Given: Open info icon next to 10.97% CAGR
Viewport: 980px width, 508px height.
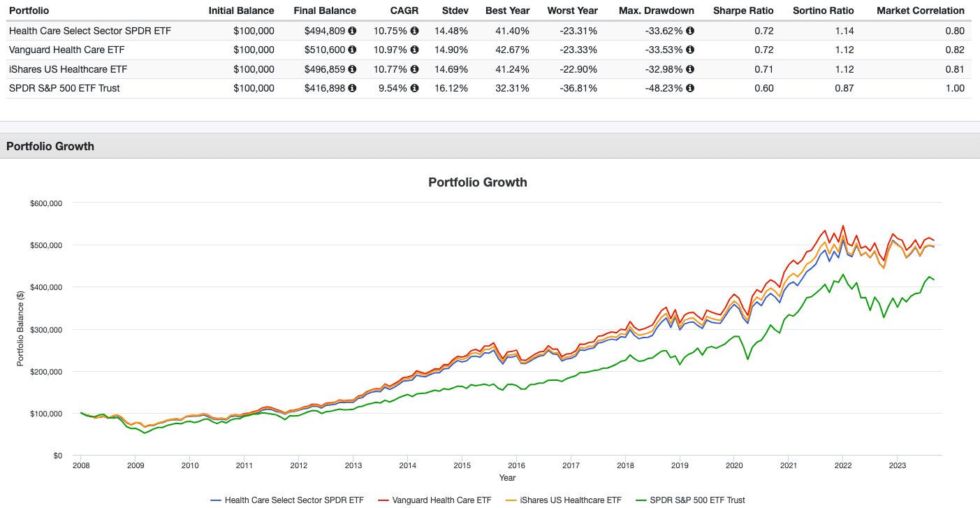Looking at the screenshot, I should click(x=415, y=50).
